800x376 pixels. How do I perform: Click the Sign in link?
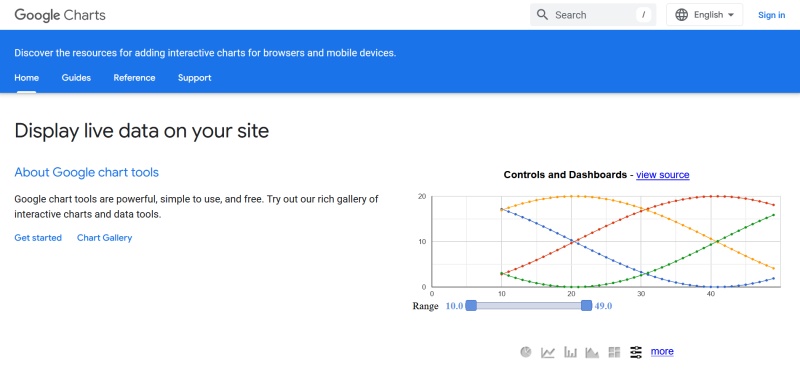[771, 15]
